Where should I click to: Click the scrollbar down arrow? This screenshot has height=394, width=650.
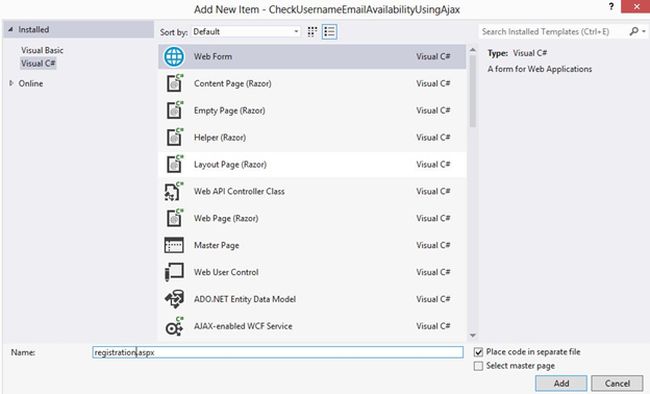click(x=473, y=335)
